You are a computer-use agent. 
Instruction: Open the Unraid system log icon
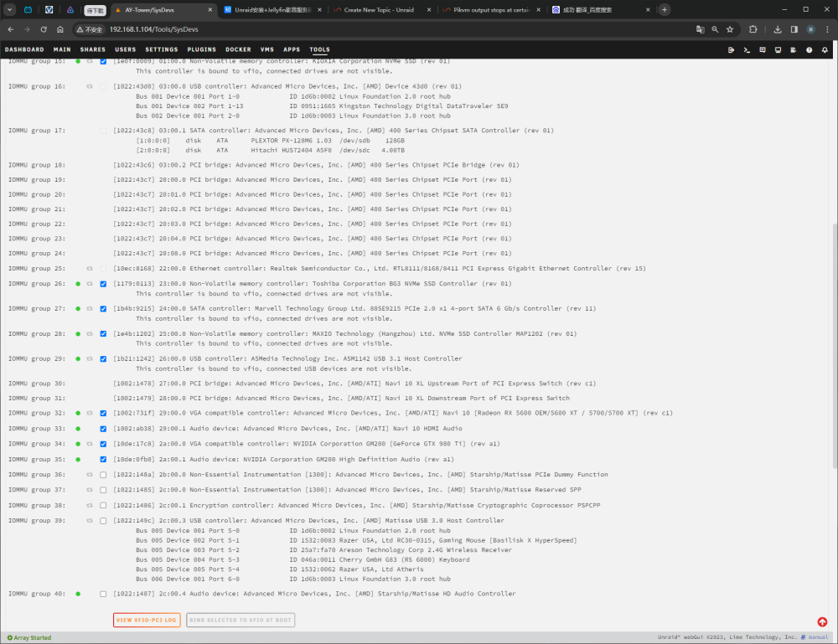[x=794, y=49]
